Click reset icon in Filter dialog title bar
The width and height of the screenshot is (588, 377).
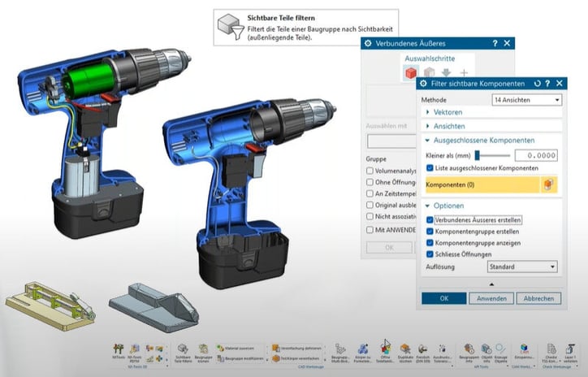tap(537, 84)
